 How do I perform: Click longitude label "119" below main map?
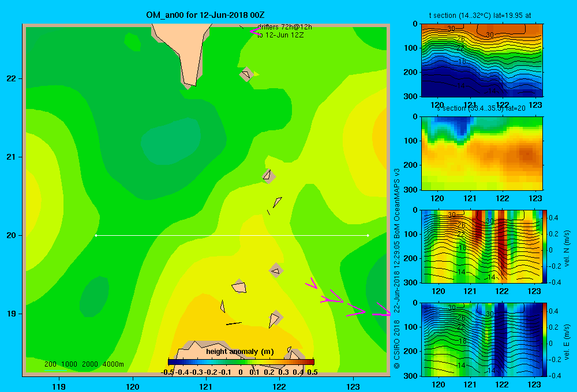tap(59, 386)
